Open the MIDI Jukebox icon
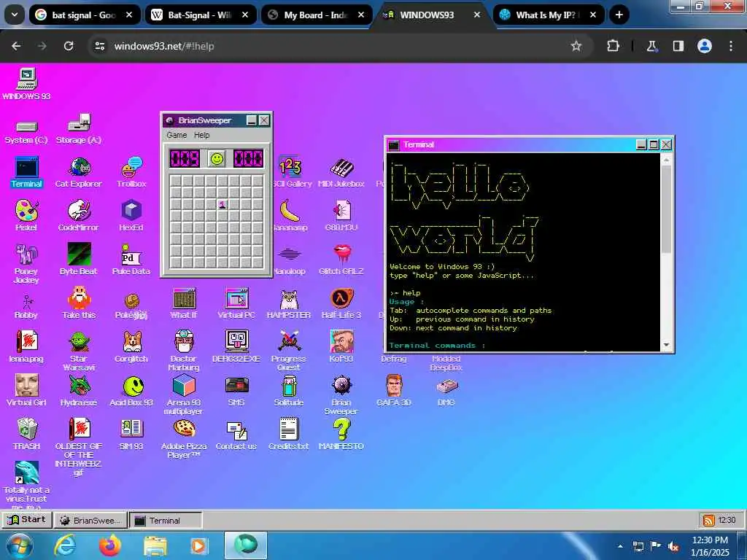 341,172
